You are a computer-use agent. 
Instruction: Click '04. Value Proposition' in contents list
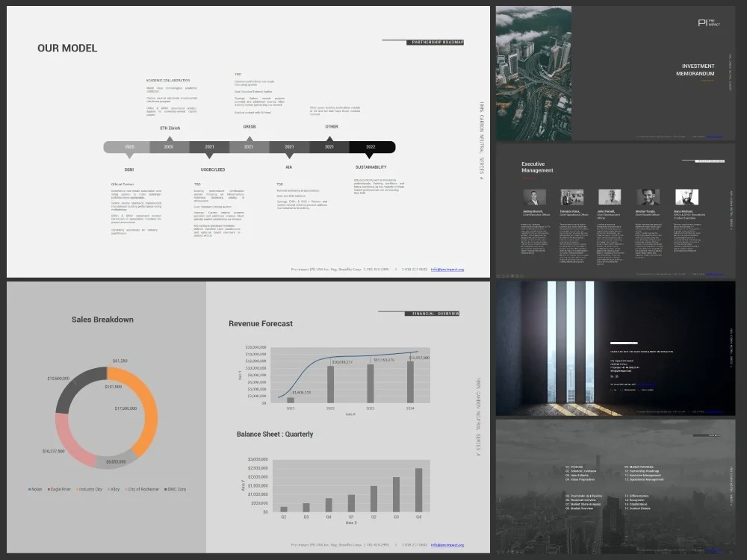580,479
